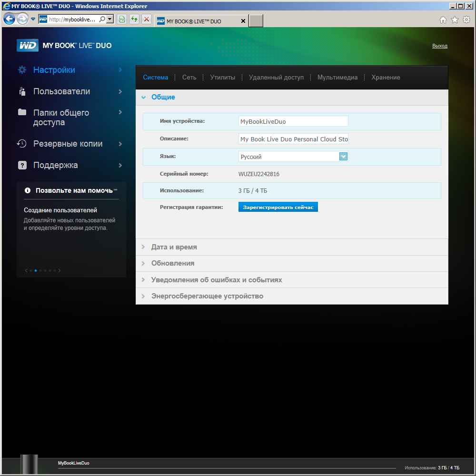This screenshot has width=476, height=476.
Task: Click the Описание input field
Action: 293,139
